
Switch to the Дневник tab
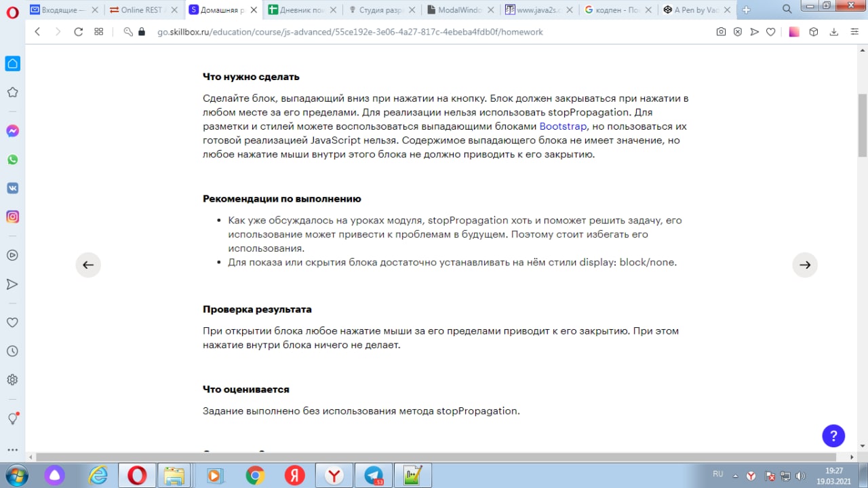(x=302, y=10)
